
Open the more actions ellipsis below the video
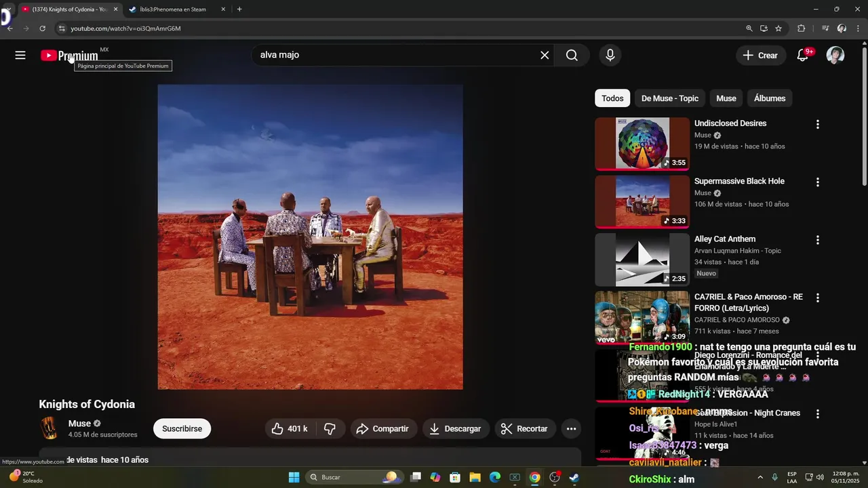(x=571, y=428)
